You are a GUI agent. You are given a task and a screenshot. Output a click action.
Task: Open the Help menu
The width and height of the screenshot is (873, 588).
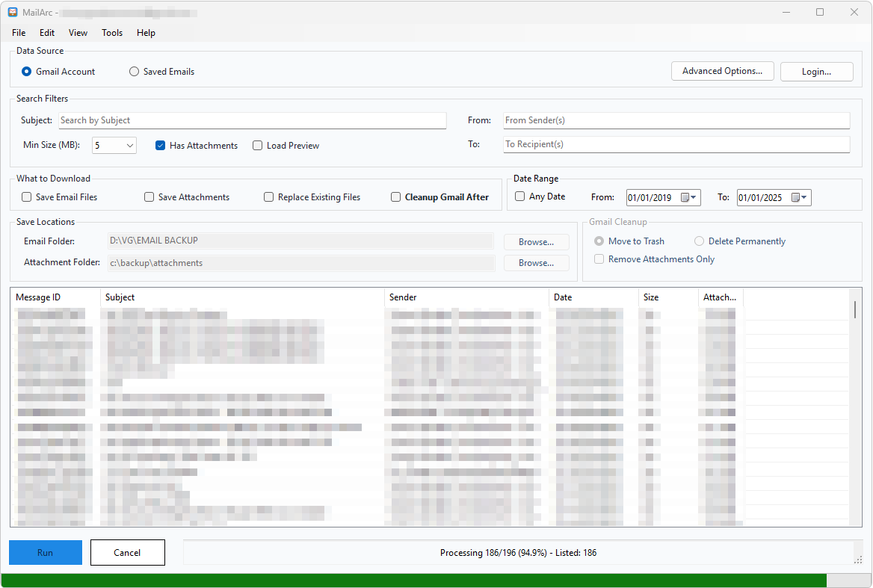[146, 33]
